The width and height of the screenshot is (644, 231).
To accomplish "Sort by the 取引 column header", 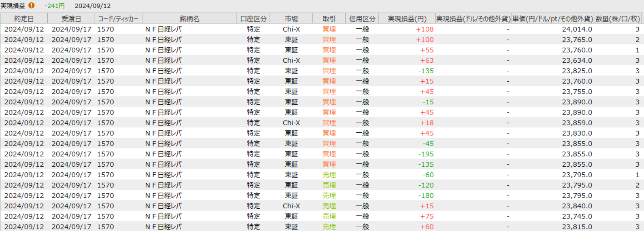I will (x=329, y=19).
